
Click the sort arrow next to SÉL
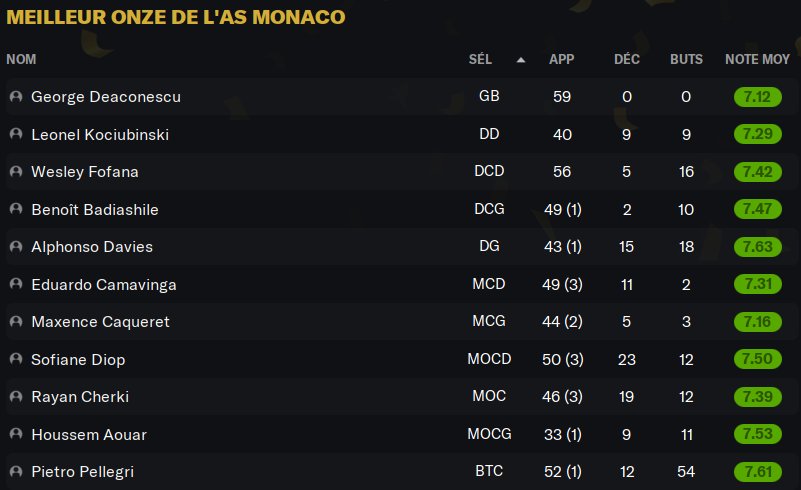pyautogui.click(x=521, y=59)
